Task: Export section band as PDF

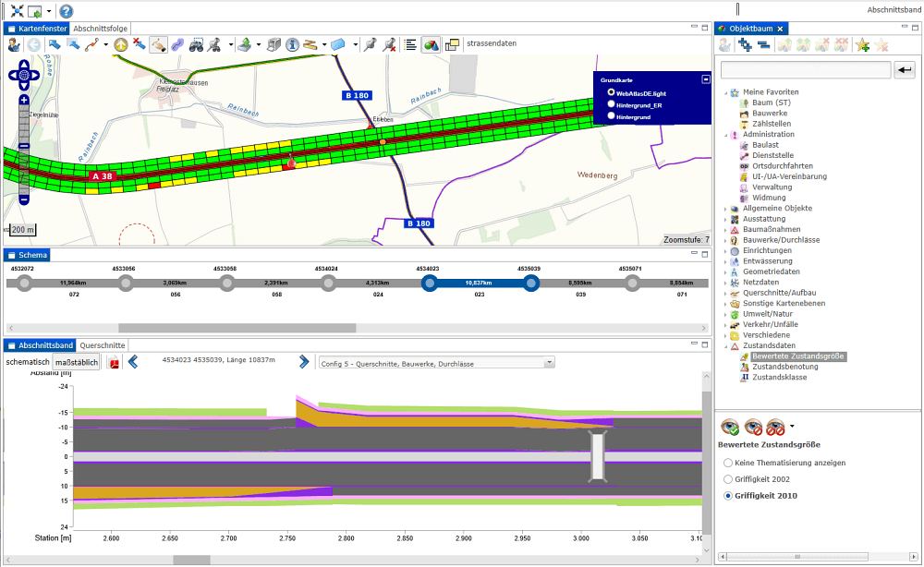Action: pyautogui.click(x=114, y=362)
